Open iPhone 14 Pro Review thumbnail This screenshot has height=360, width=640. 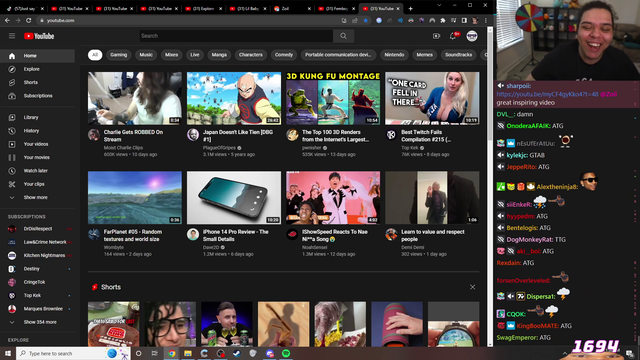pos(234,198)
